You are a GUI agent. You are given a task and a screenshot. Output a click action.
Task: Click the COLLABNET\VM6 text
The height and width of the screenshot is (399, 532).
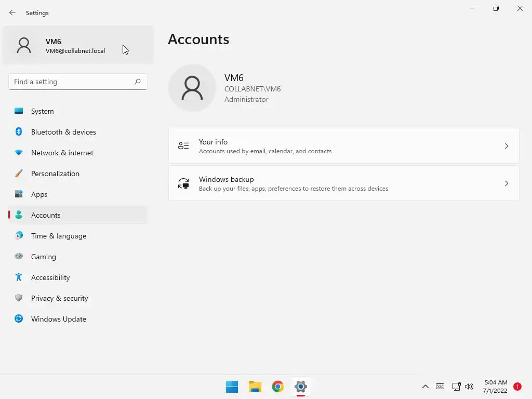coord(252,89)
